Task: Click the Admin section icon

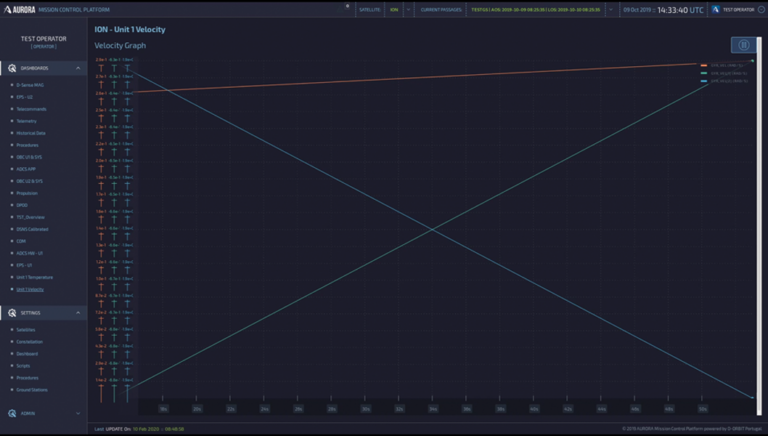Action: (12, 413)
